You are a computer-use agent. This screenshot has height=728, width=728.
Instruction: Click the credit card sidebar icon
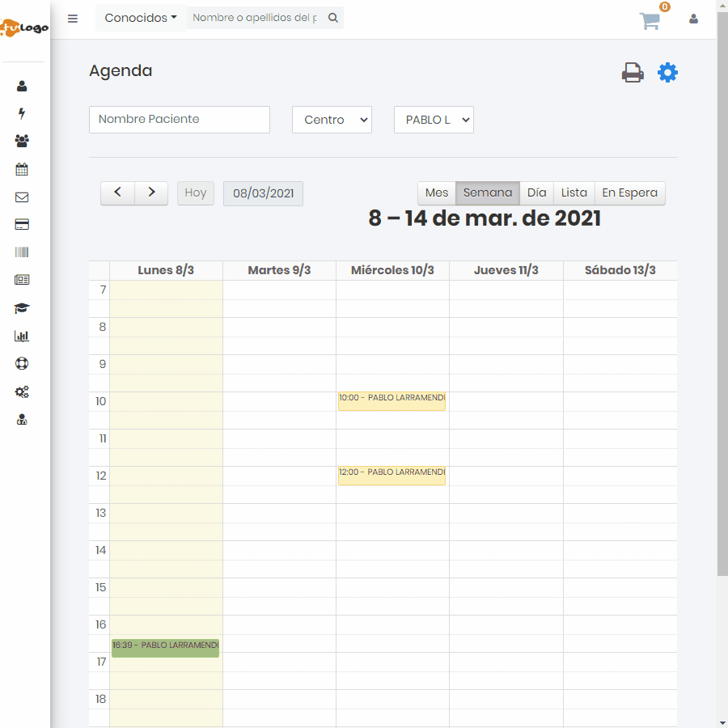point(22,225)
